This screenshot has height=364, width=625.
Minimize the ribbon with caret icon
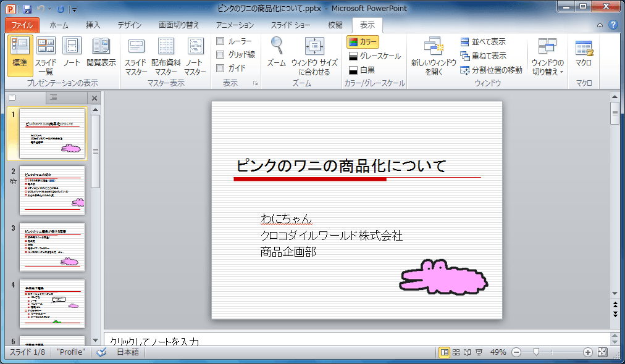tap(600, 25)
